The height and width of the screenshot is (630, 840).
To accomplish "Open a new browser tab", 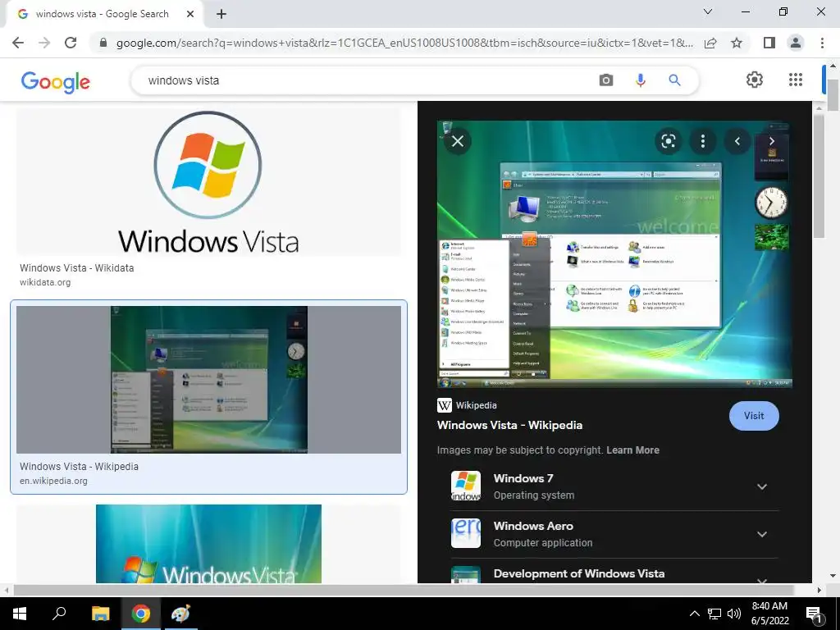I will (221, 15).
